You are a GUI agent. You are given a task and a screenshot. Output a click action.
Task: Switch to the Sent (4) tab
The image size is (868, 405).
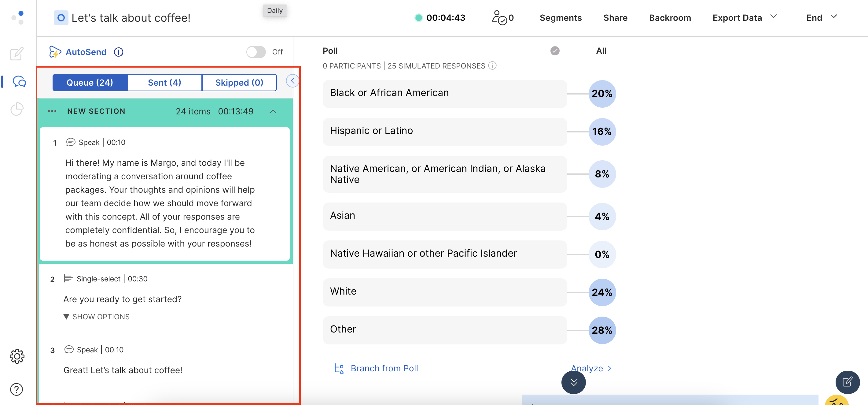point(164,83)
